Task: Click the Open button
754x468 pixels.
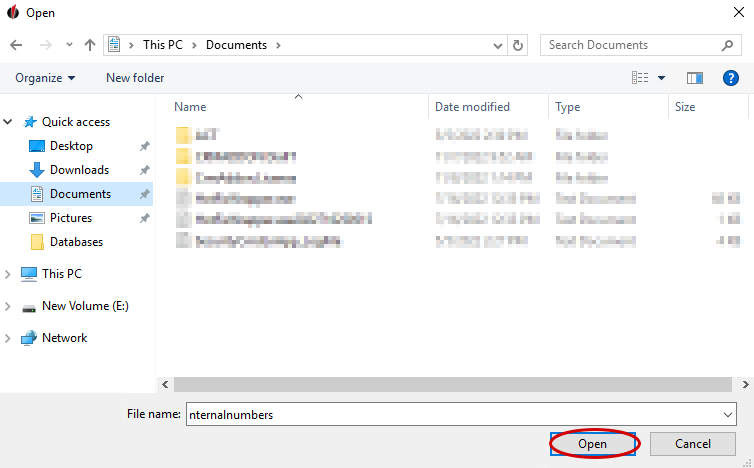Action: (592, 444)
